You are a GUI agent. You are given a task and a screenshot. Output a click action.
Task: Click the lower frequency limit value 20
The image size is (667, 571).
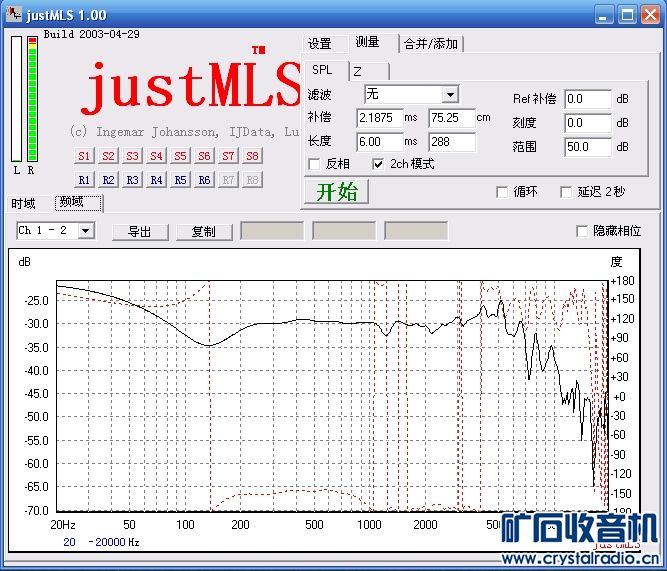tap(69, 542)
